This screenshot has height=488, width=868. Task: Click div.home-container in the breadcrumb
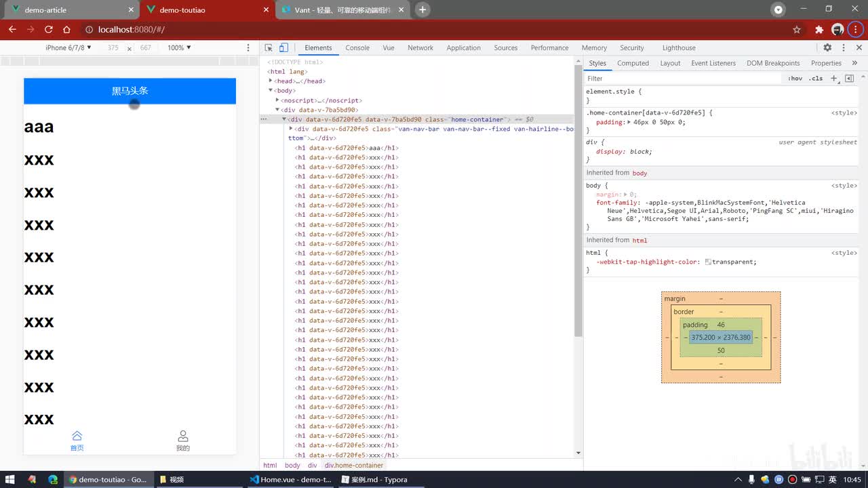pyautogui.click(x=354, y=466)
